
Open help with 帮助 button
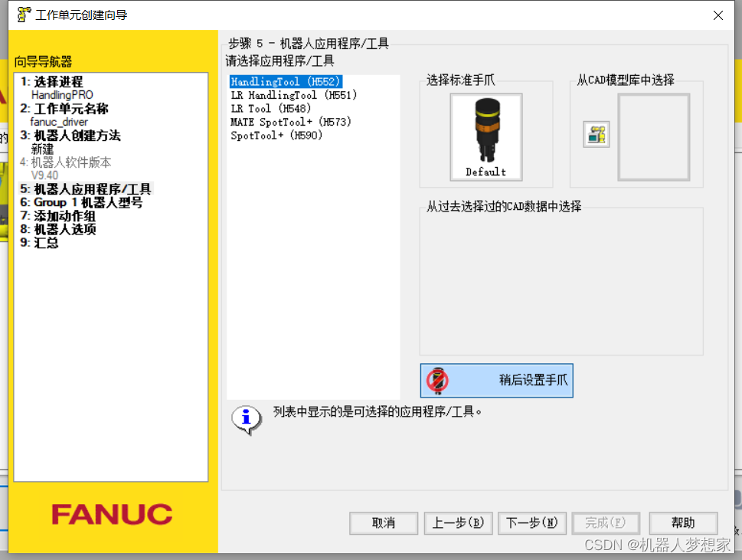[683, 523]
